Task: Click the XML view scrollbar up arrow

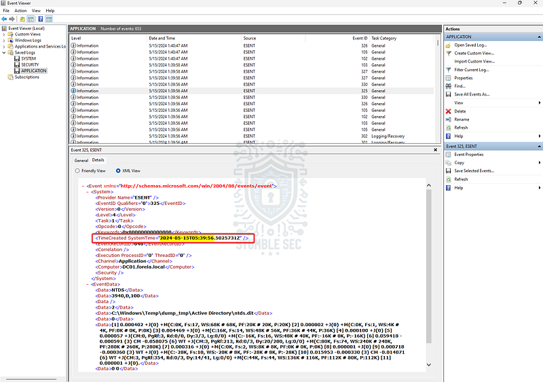Action: point(429,186)
